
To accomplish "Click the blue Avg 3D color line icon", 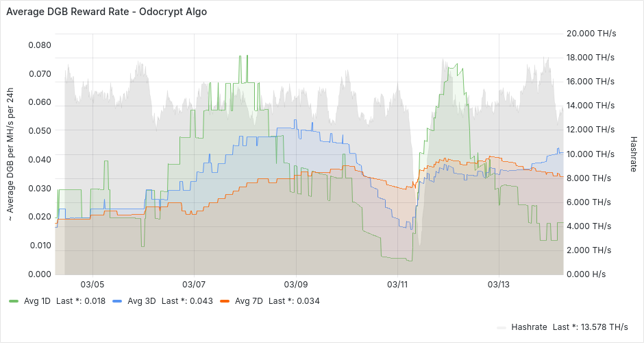I will pos(116,301).
